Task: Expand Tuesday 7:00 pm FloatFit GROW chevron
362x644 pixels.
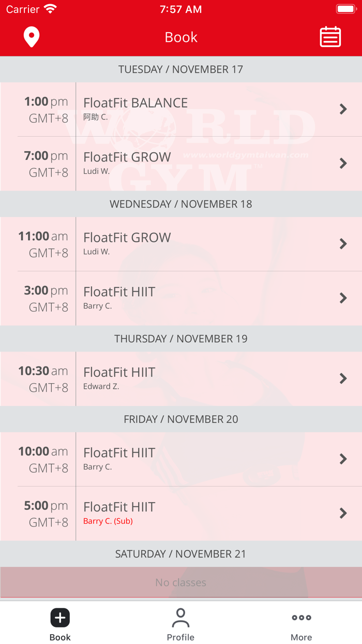Action: 343,164
